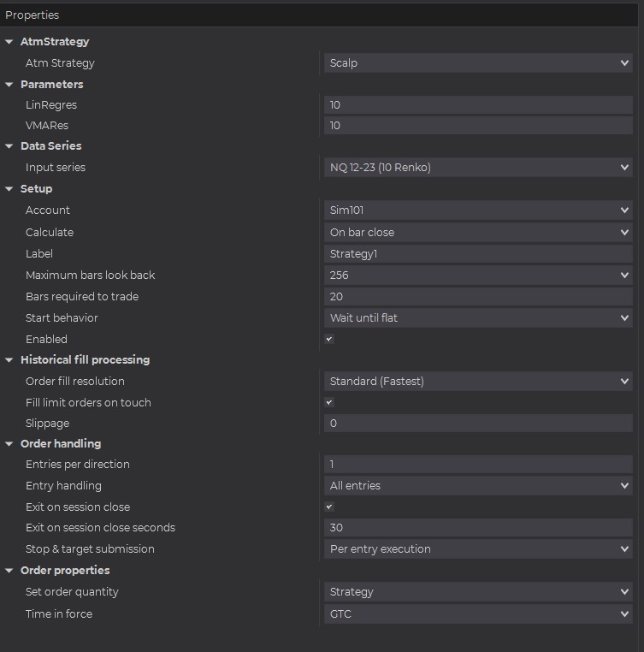Collapse the Parameters section
This screenshot has width=644, height=652.
(x=9, y=85)
